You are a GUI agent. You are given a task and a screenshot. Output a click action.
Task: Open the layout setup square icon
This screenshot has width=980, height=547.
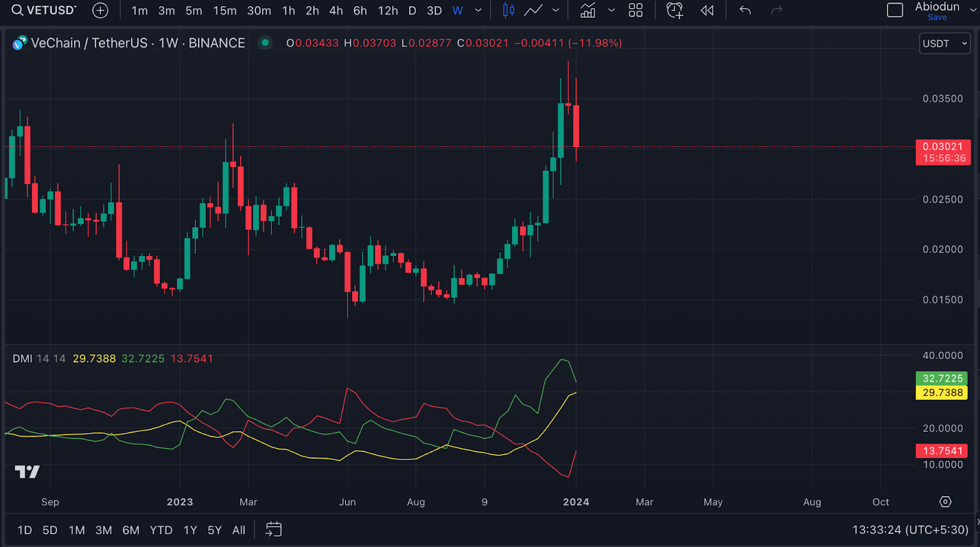895,10
